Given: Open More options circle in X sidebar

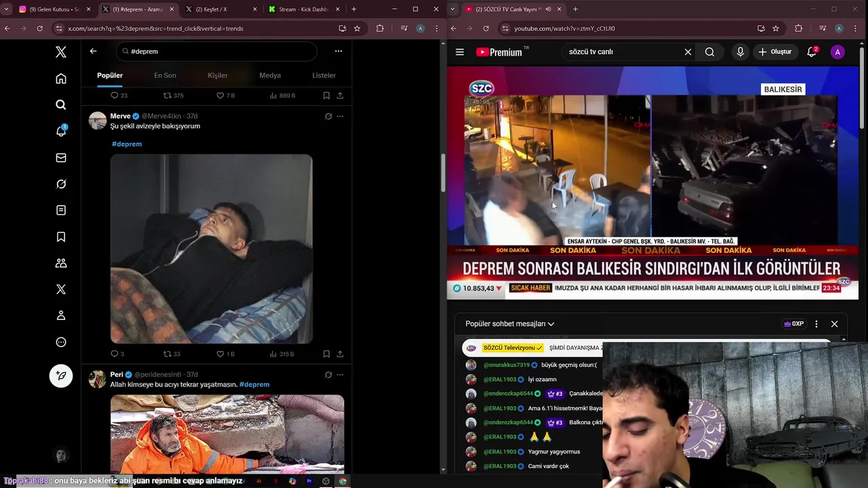Looking at the screenshot, I should tap(61, 342).
